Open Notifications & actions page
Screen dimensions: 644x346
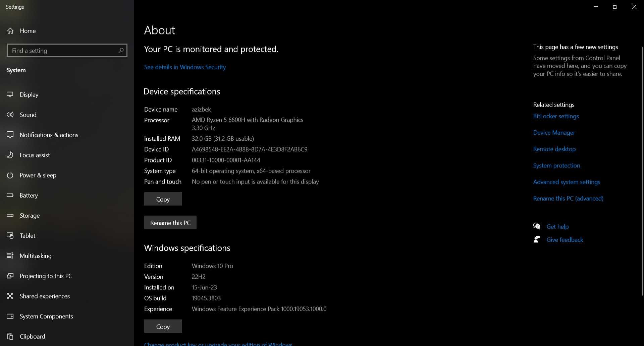(x=67, y=135)
